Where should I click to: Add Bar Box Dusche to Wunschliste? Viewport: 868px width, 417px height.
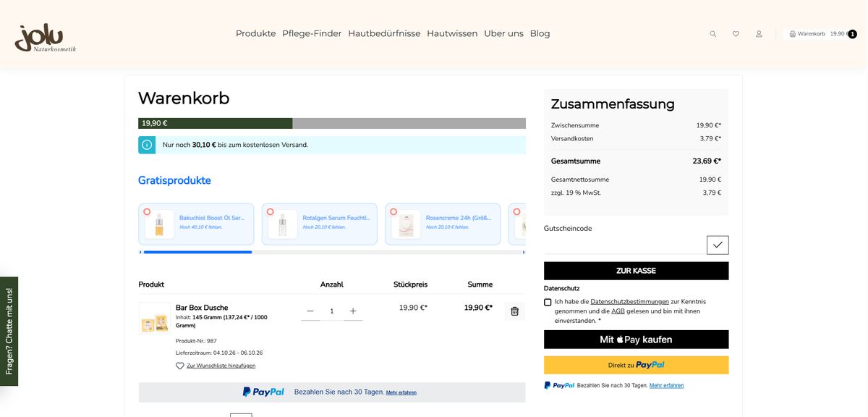pos(216,366)
